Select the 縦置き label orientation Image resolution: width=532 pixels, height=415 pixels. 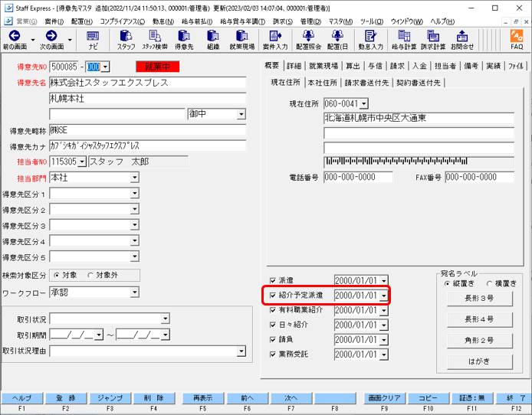point(447,283)
